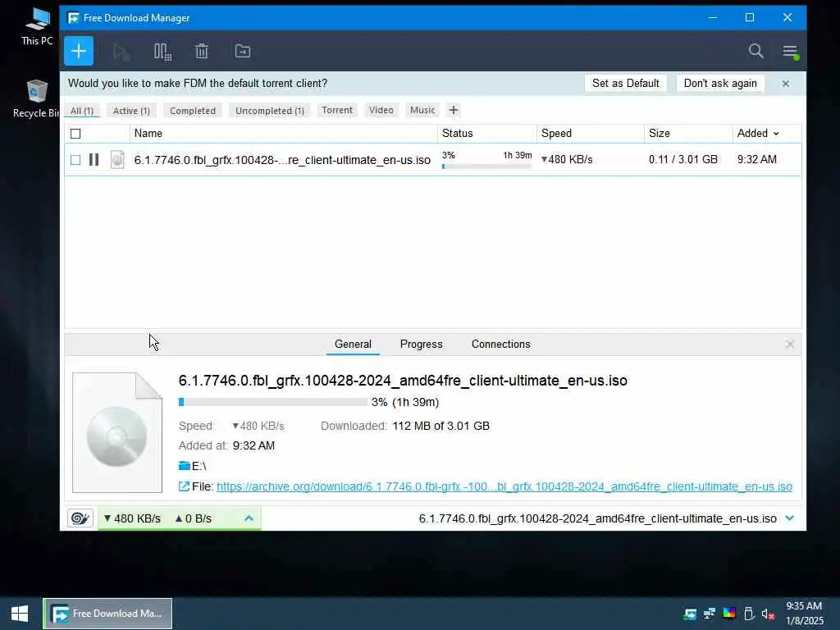This screenshot has height=630, width=840.
Task: Click the network tray icon
Action: click(710, 614)
